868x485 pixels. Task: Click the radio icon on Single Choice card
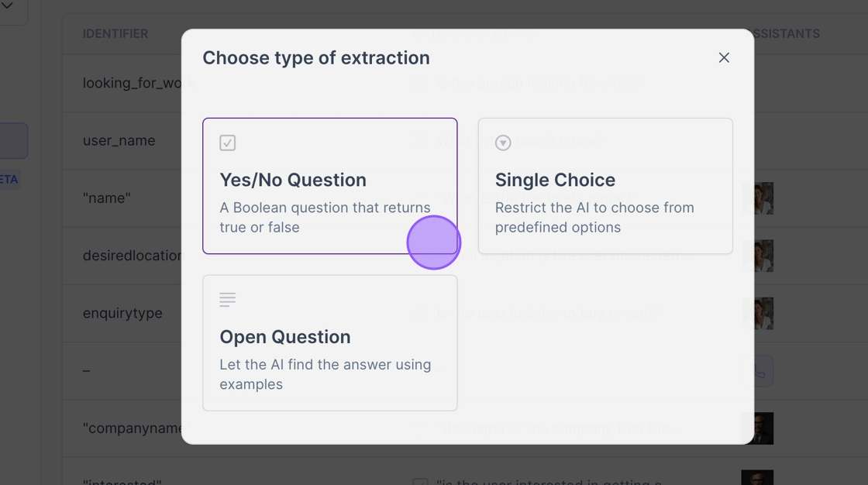(503, 143)
